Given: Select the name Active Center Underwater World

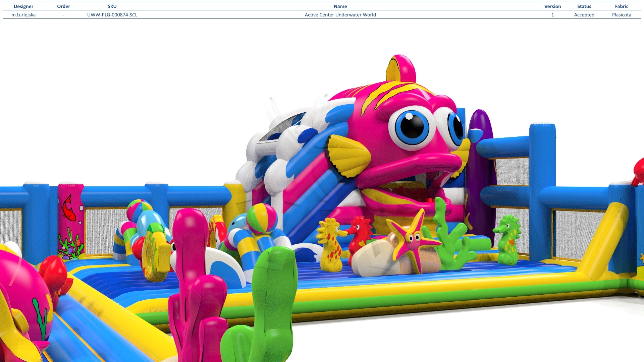Looking at the screenshot, I should (340, 15).
